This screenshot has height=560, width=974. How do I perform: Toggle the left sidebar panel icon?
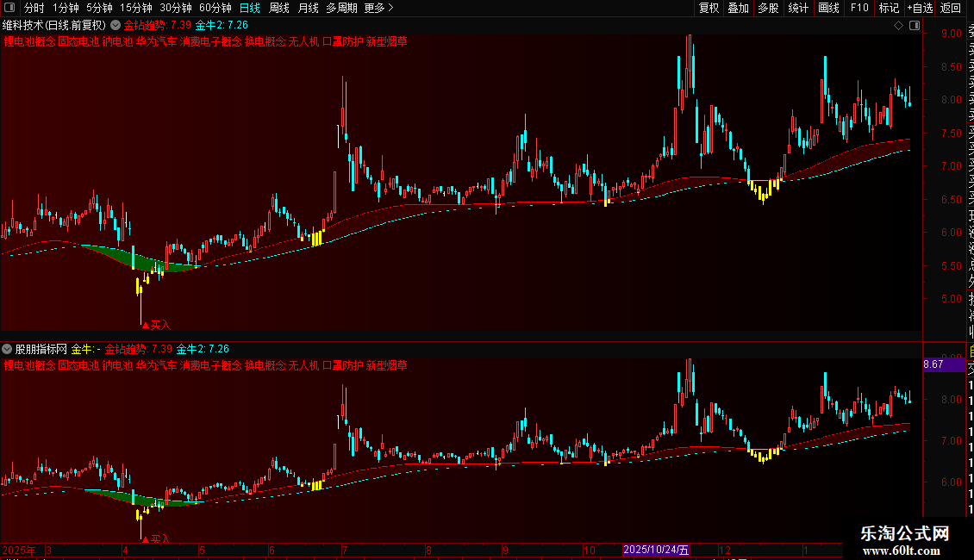click(x=9, y=8)
